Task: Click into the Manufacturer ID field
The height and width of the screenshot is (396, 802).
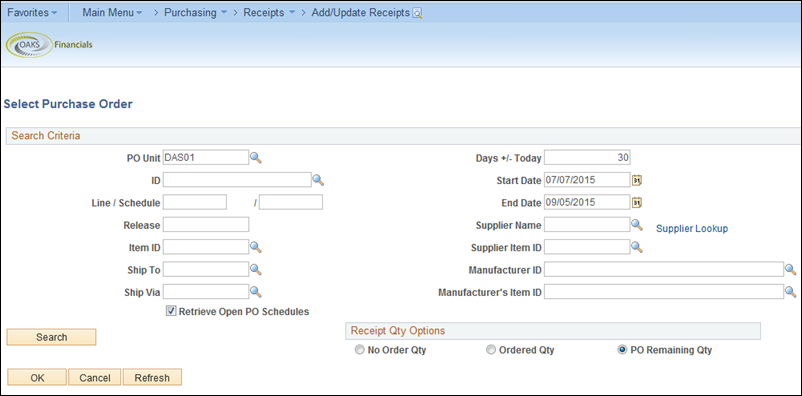Action: (664, 269)
